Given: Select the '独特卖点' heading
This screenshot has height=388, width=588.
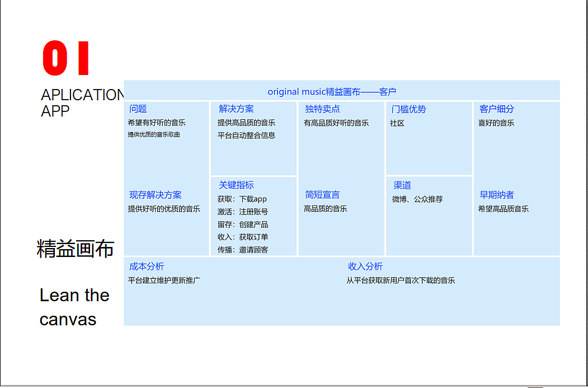Looking at the screenshot, I should coord(322,109).
